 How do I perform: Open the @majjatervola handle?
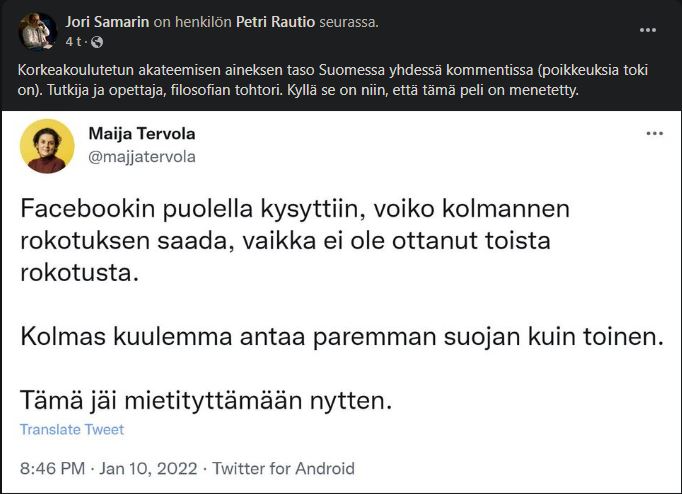tap(142, 156)
